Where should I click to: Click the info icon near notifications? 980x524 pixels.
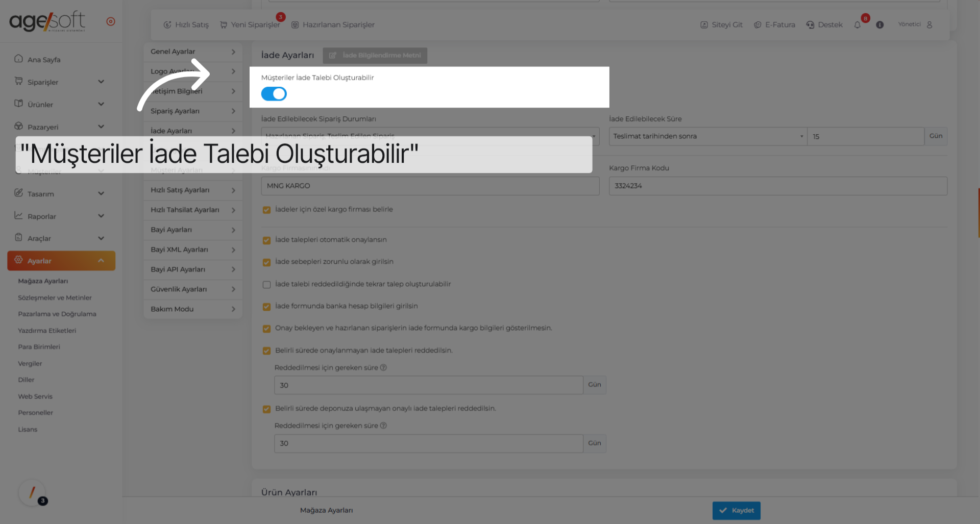click(x=880, y=24)
